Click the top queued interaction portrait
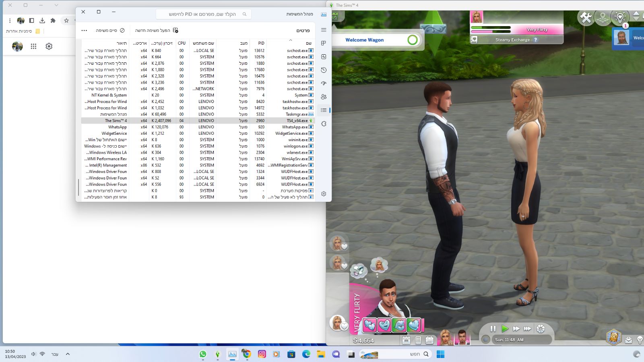644x362 pixels. [338, 243]
